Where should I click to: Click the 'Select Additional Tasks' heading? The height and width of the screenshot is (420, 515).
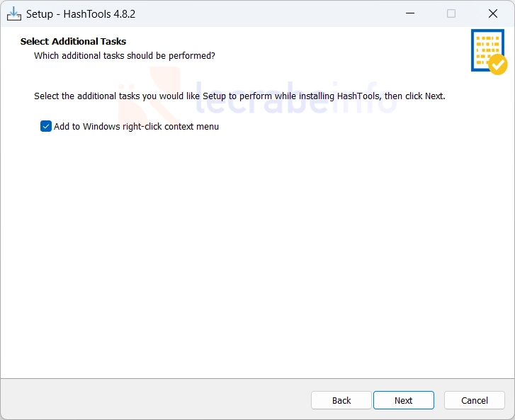(73, 41)
